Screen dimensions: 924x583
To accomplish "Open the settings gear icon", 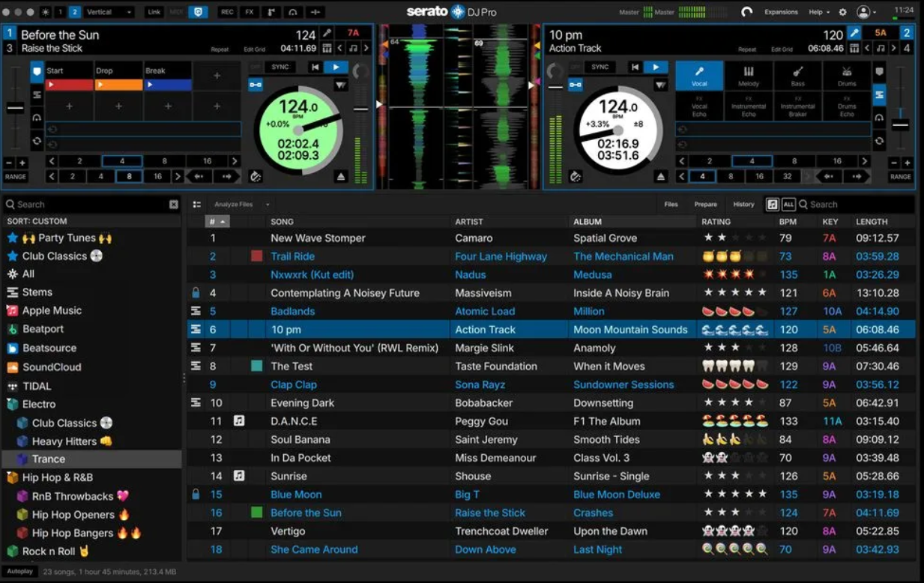I will coord(842,13).
